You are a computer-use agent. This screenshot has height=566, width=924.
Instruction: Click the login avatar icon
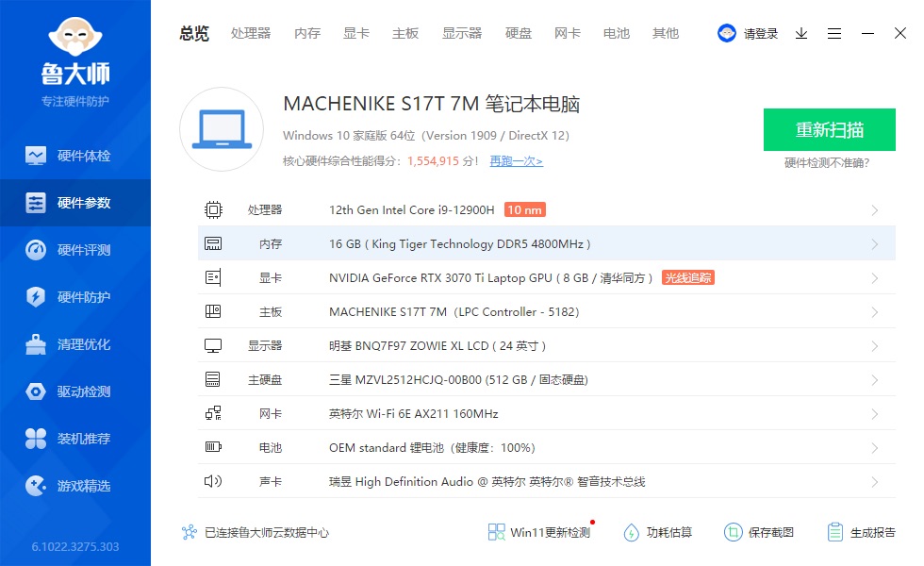point(727,33)
